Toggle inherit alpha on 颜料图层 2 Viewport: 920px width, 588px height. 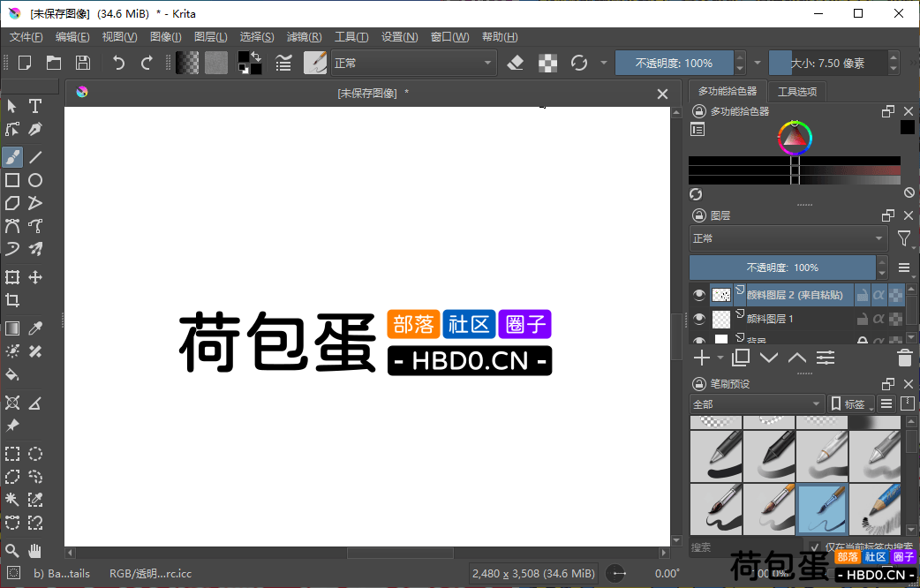coord(879,295)
